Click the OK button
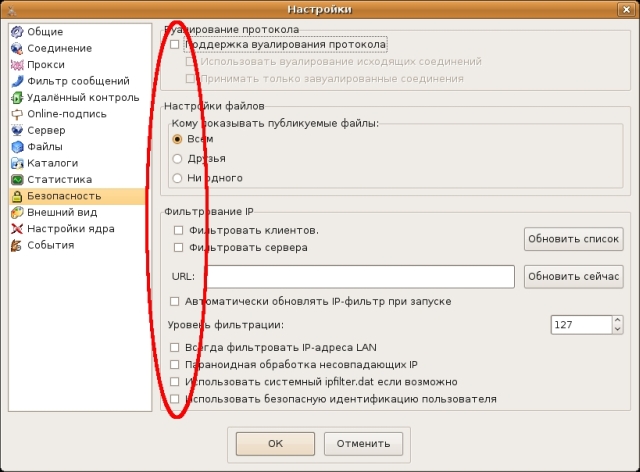 (x=275, y=442)
